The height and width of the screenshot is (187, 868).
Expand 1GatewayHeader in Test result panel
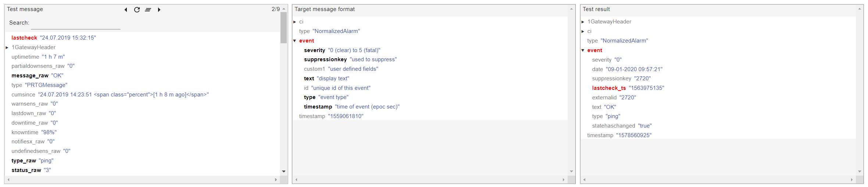pos(583,22)
